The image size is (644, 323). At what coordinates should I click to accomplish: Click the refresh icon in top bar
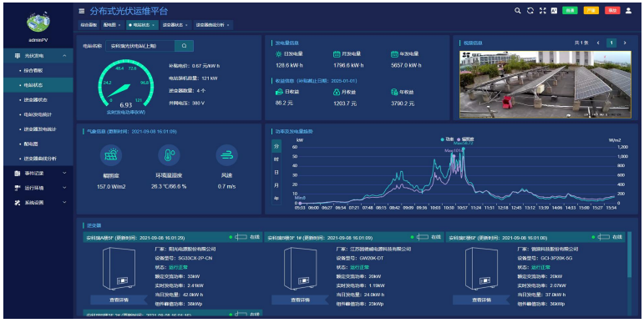[x=530, y=11]
